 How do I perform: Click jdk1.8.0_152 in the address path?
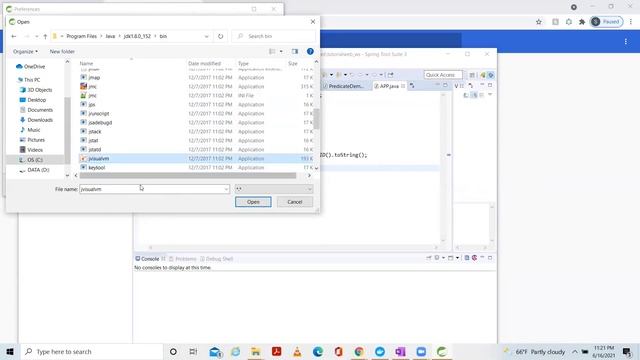(x=137, y=36)
